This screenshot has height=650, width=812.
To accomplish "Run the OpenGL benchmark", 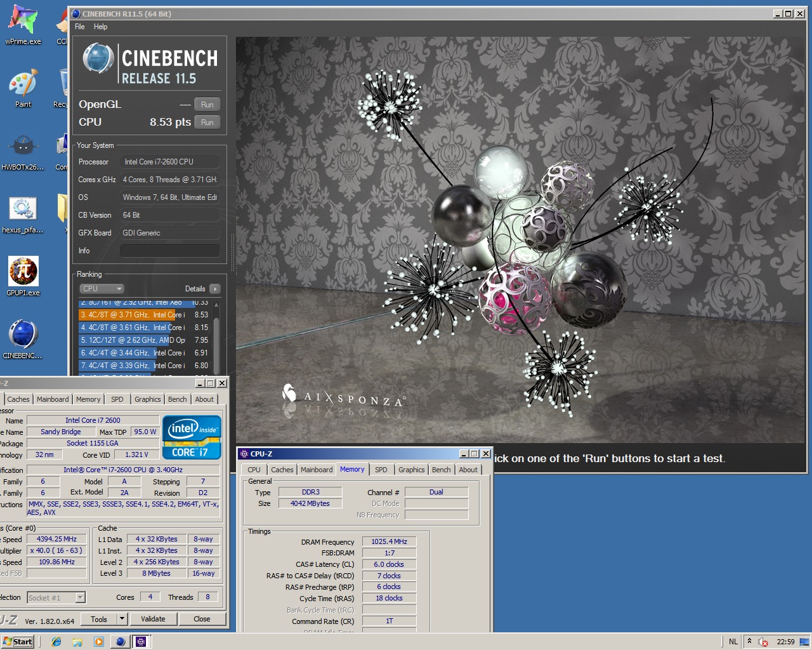I will (x=207, y=105).
